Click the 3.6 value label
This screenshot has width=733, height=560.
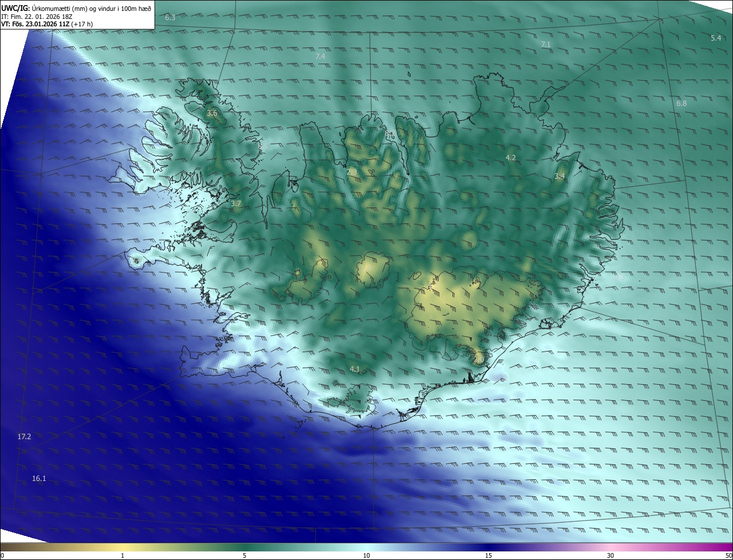212,113
